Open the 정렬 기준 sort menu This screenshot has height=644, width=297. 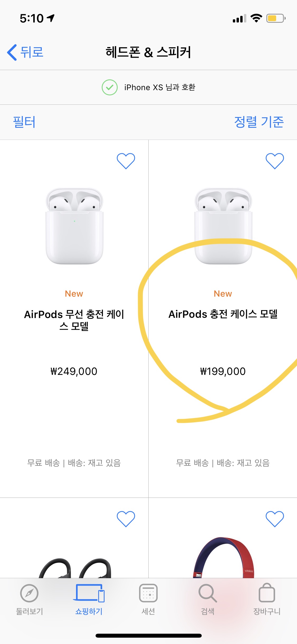[259, 122]
